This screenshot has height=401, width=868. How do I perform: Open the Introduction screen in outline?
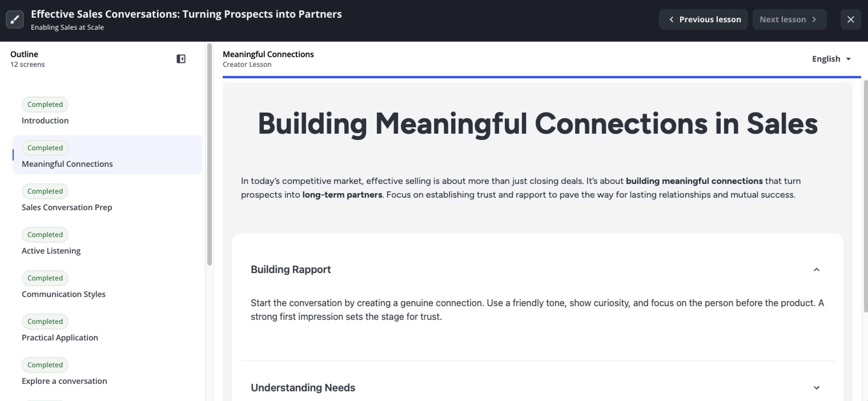pyautogui.click(x=45, y=121)
